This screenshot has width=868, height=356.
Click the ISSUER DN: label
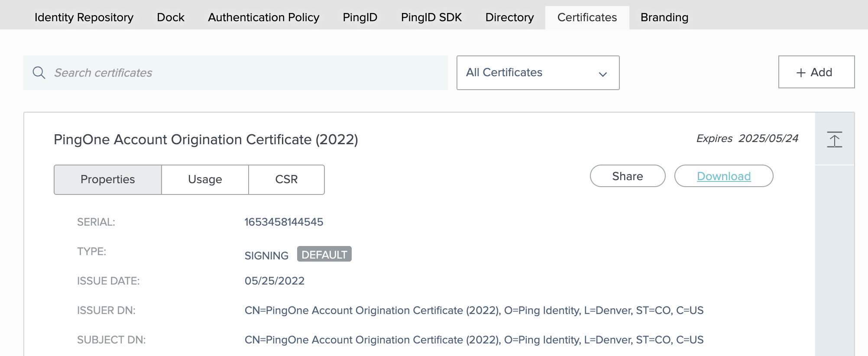pos(106,310)
